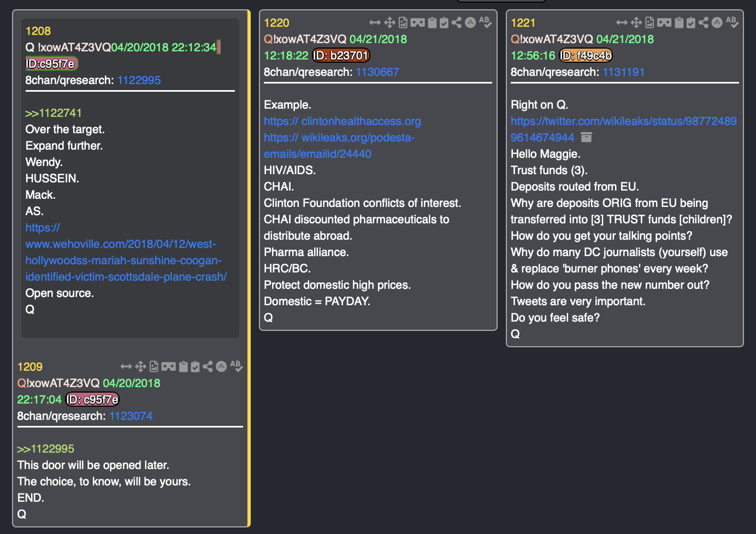
Task: Click the VR goggles icon on post 1209
Action: [x=169, y=366]
